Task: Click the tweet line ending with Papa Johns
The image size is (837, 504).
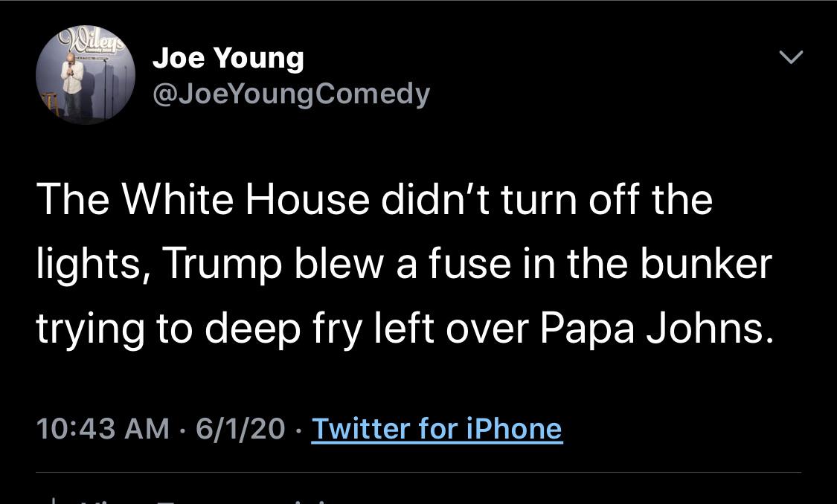Action: (x=405, y=328)
